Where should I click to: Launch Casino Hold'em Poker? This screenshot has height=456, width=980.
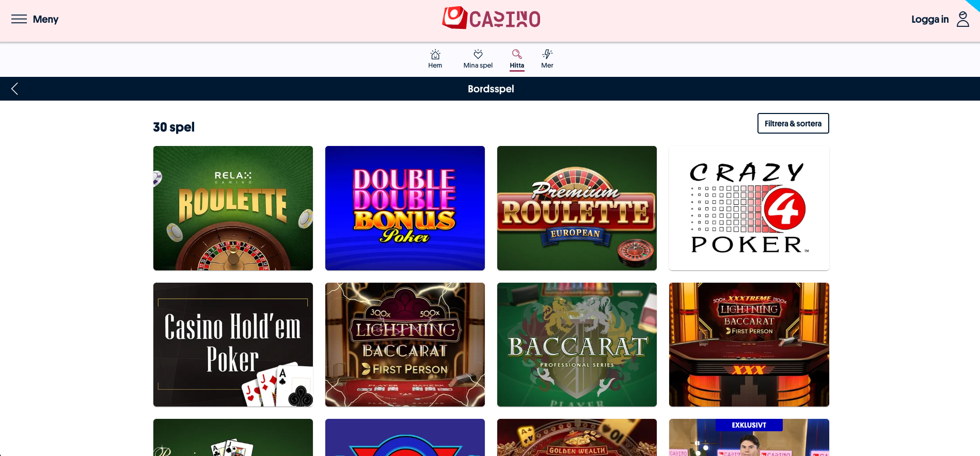(233, 345)
